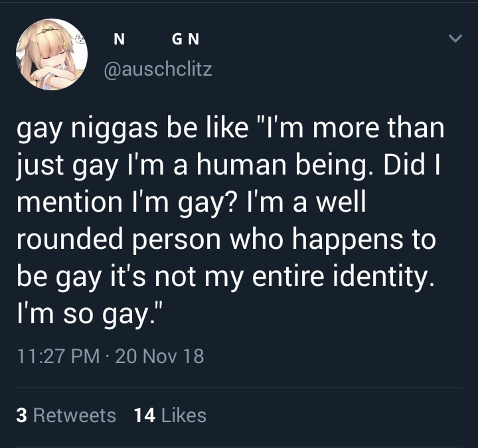Click the first line of the tweet text

tap(228, 127)
